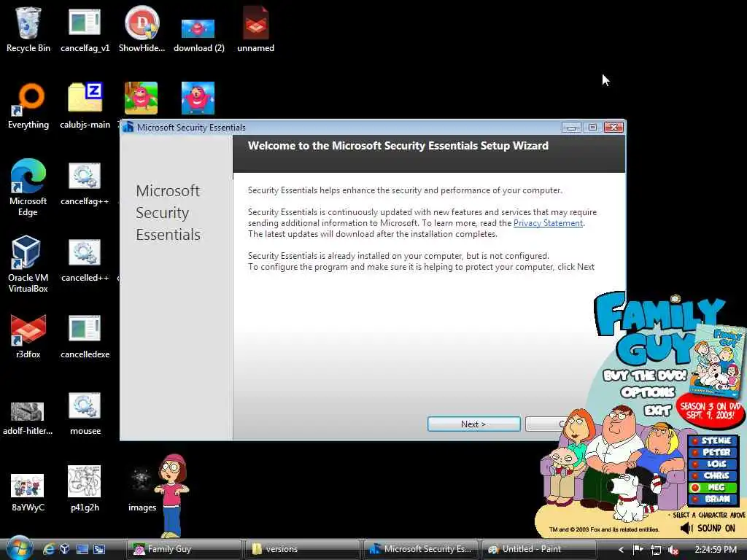Select the Oracle VM VirtualBox shortcut
The image size is (747, 560).
28,264
